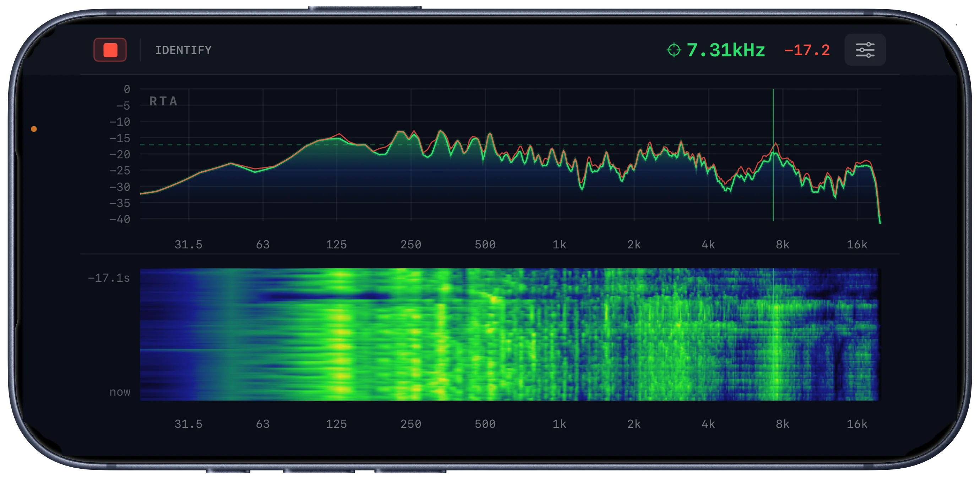The height and width of the screenshot is (479, 980).
Task: Select the green cursor line in RTA graph
Action: click(773, 155)
